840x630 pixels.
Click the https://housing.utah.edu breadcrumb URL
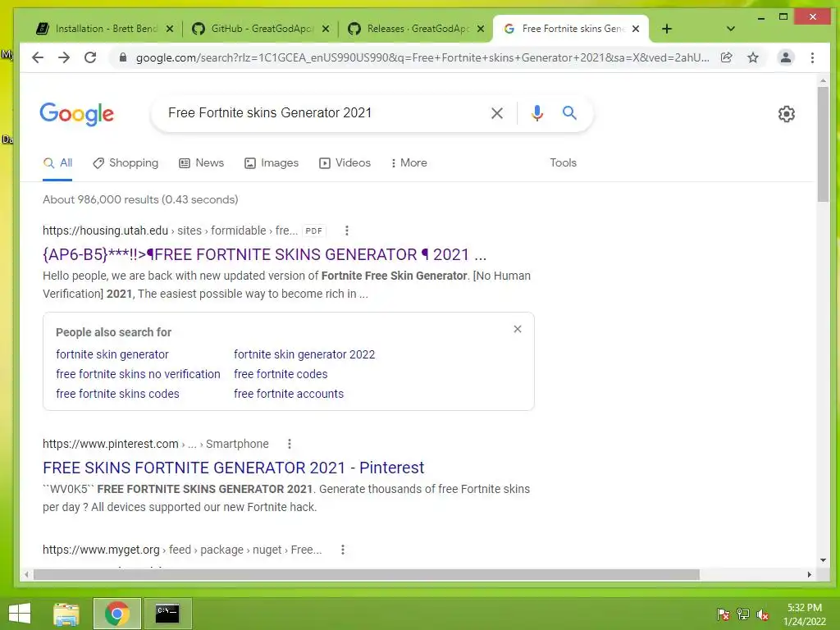(x=106, y=231)
